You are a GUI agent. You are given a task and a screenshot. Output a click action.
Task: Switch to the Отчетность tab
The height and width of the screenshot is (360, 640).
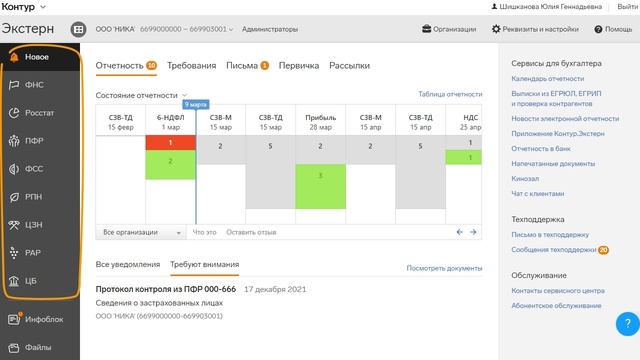(126, 66)
